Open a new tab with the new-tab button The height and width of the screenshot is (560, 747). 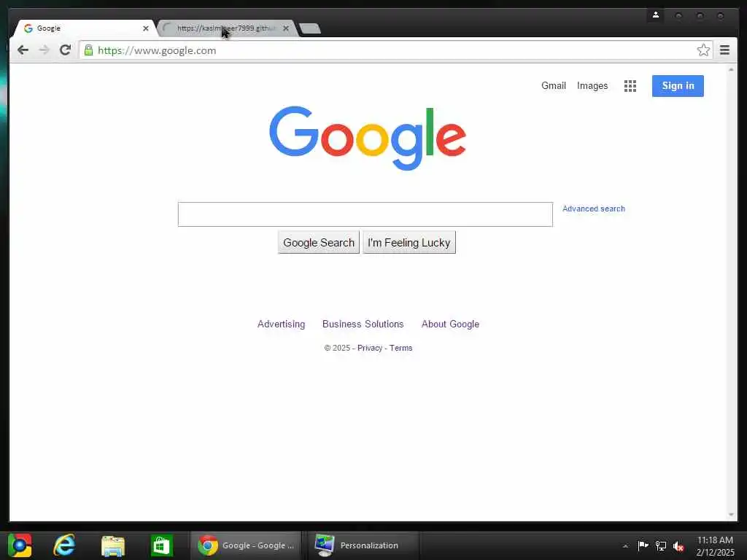click(310, 28)
